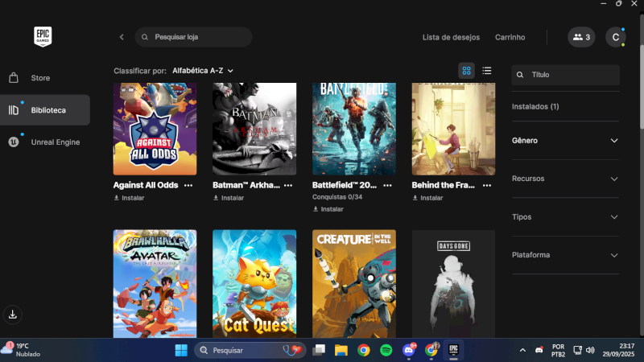
Task: Open the friends list icon
Action: click(580, 37)
